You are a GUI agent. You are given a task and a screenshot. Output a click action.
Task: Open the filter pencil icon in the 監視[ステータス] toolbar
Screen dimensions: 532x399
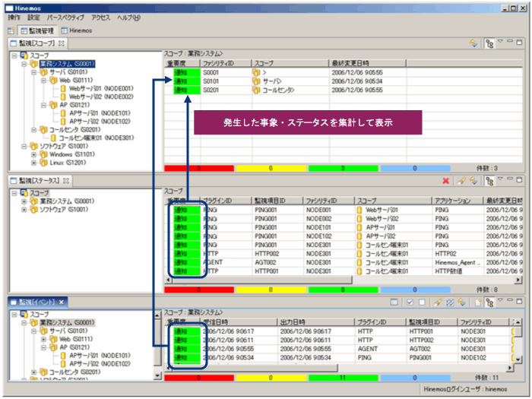461,181
